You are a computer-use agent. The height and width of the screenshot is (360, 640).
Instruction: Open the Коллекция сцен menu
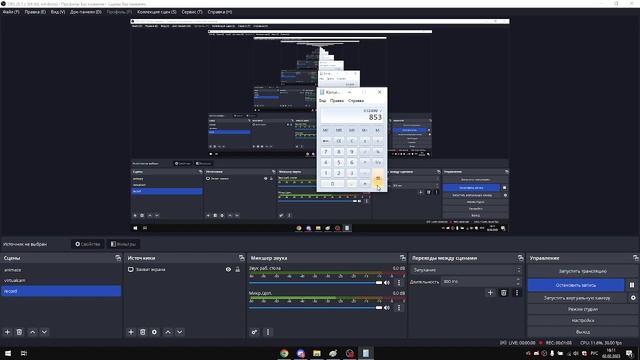pos(157,12)
